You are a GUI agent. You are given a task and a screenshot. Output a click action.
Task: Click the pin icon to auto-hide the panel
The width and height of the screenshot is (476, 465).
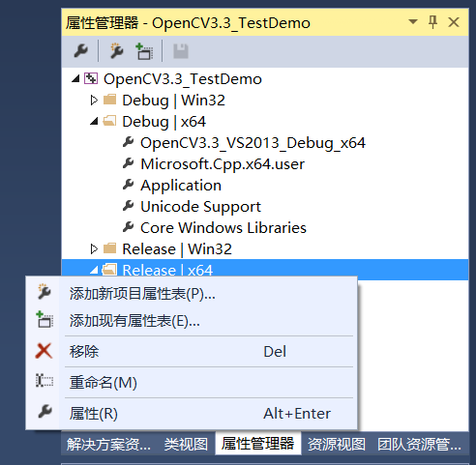click(432, 22)
